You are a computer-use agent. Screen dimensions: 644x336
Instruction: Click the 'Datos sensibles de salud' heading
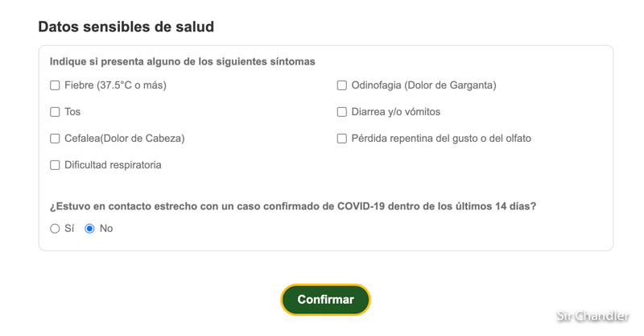tap(126, 27)
